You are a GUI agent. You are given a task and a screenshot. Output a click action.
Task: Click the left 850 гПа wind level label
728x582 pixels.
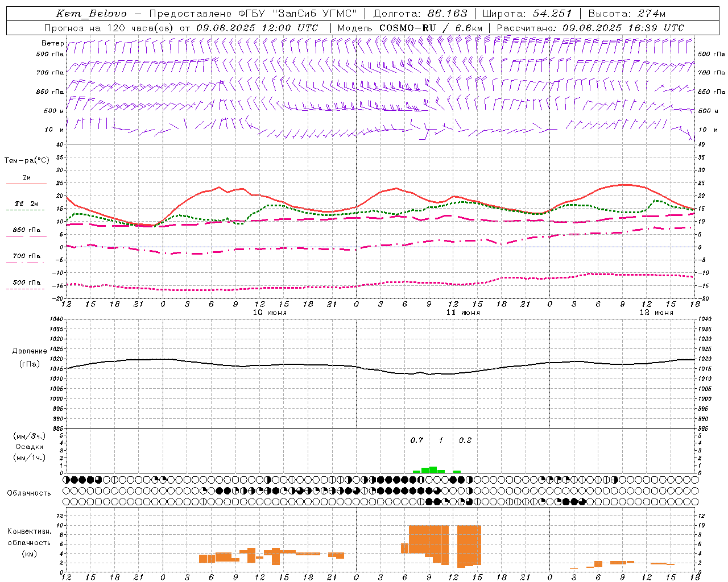tap(50, 92)
